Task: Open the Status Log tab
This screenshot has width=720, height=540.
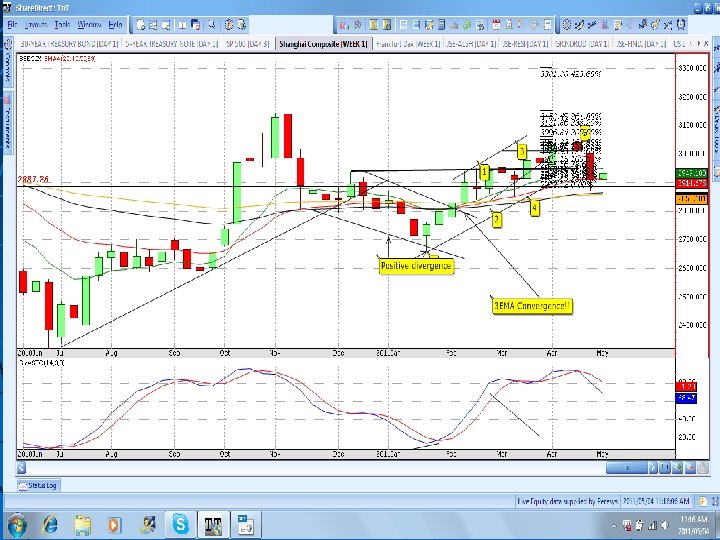Action: pos(39,485)
